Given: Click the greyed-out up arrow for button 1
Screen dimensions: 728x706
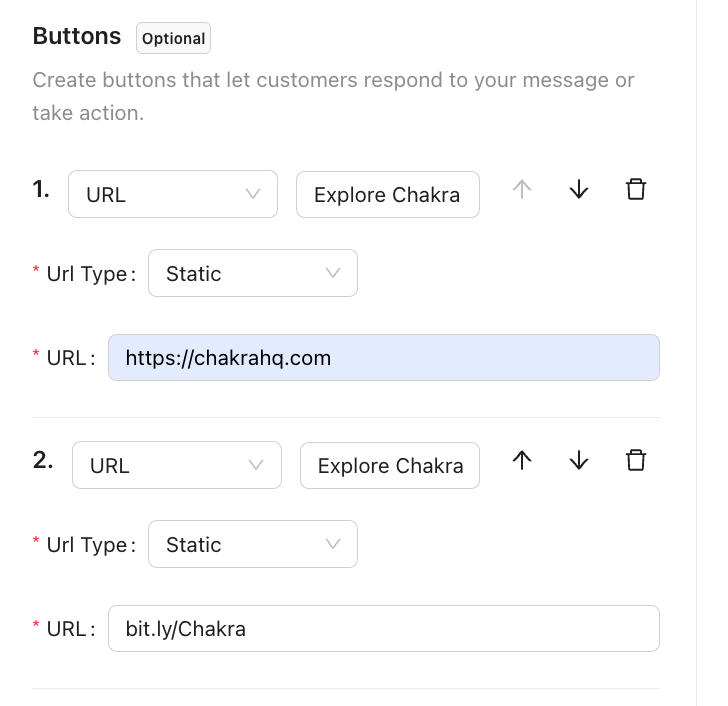Looking at the screenshot, I should pyautogui.click(x=522, y=190).
